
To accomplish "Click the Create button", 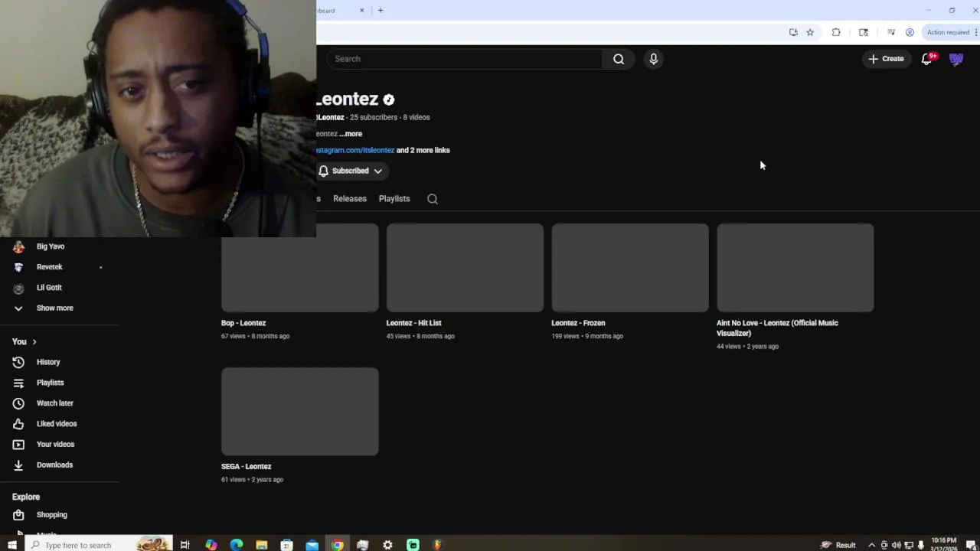I will pos(886,59).
